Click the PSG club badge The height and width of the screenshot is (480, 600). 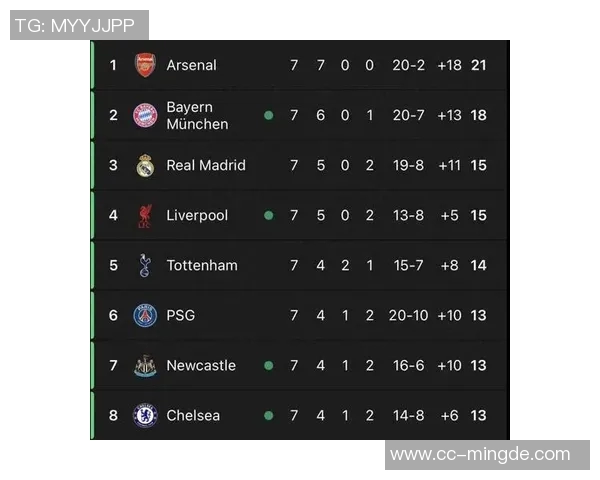pos(145,315)
